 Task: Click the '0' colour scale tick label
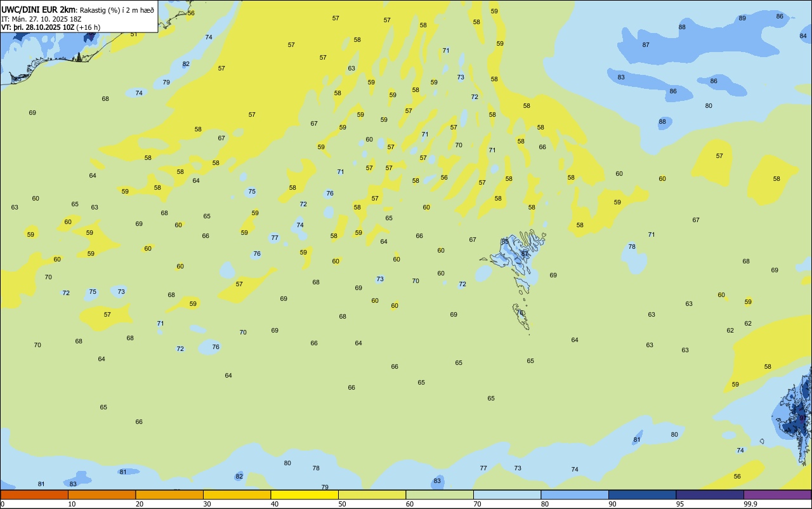(x=3, y=504)
